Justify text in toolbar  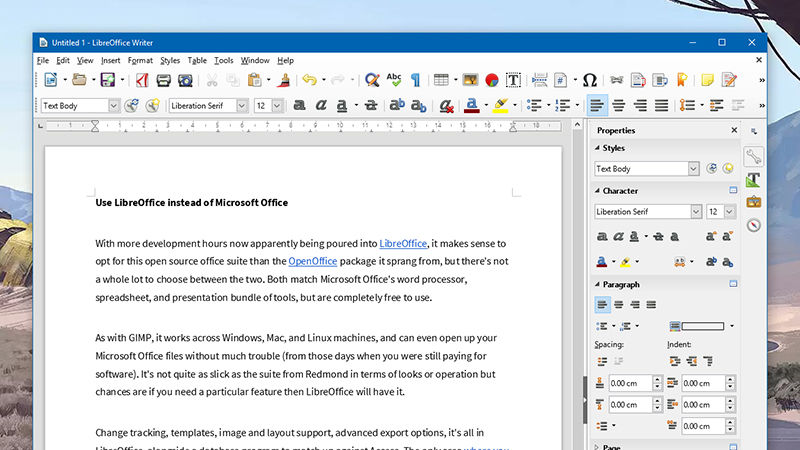(x=662, y=106)
